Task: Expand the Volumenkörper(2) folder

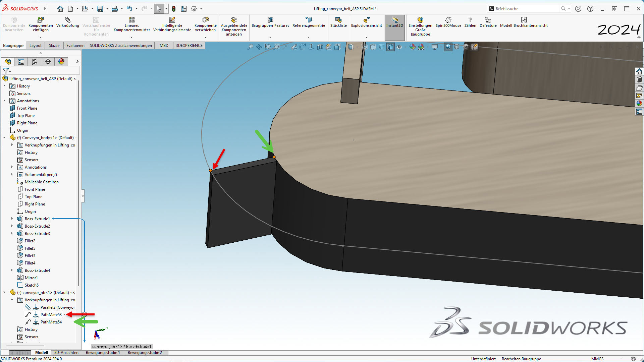Action: tap(12, 175)
